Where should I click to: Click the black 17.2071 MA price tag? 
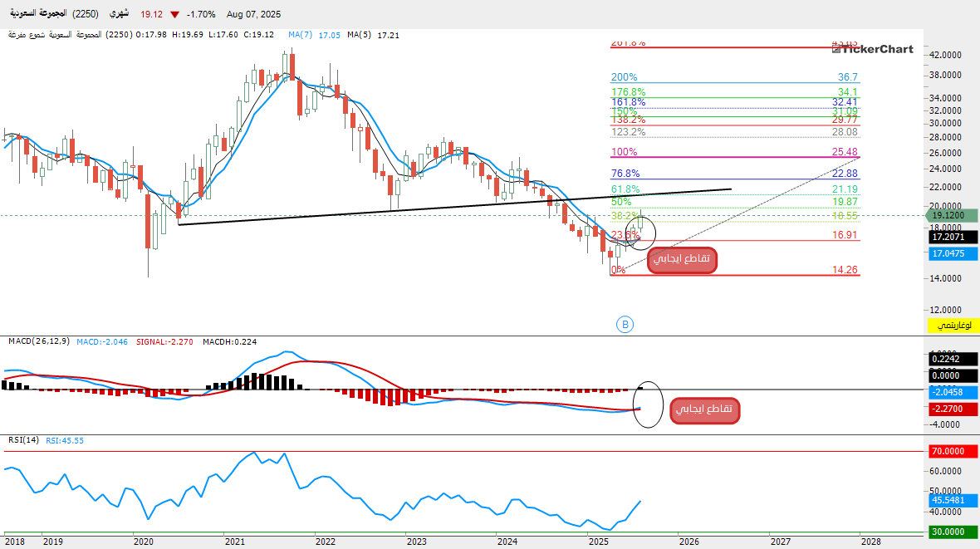951,237
